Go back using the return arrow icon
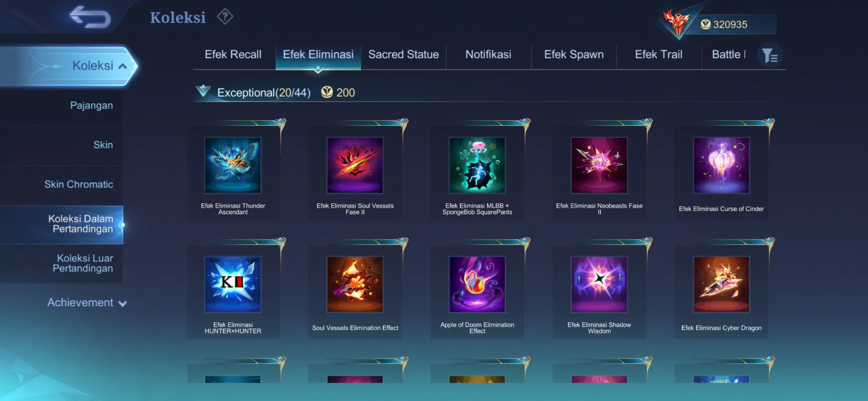Image resolution: width=868 pixels, height=401 pixels. click(x=90, y=17)
